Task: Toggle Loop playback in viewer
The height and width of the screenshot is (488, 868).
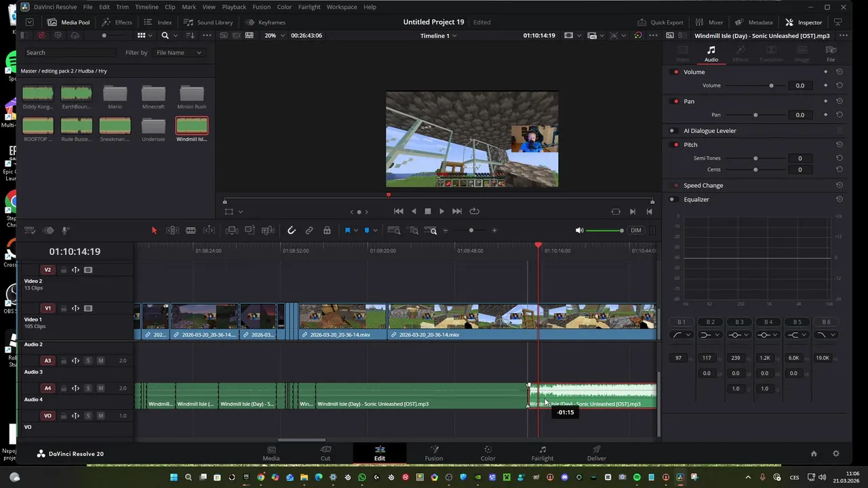Action: coord(474,211)
